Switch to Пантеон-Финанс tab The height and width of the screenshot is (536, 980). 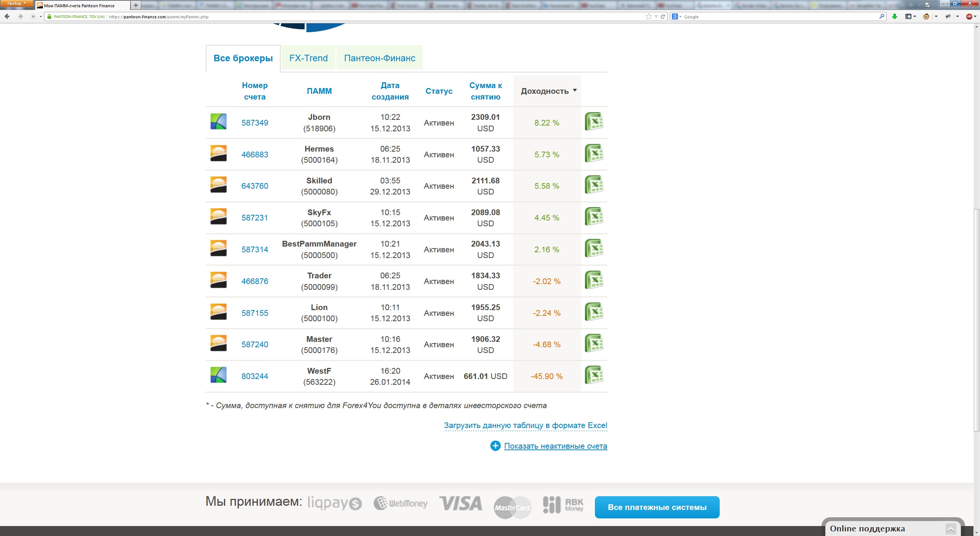(x=379, y=58)
